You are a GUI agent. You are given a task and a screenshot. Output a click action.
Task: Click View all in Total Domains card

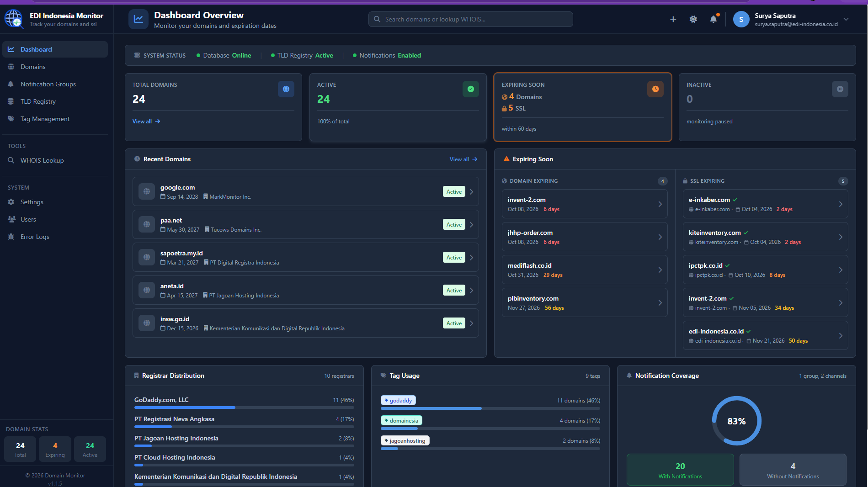pyautogui.click(x=146, y=122)
